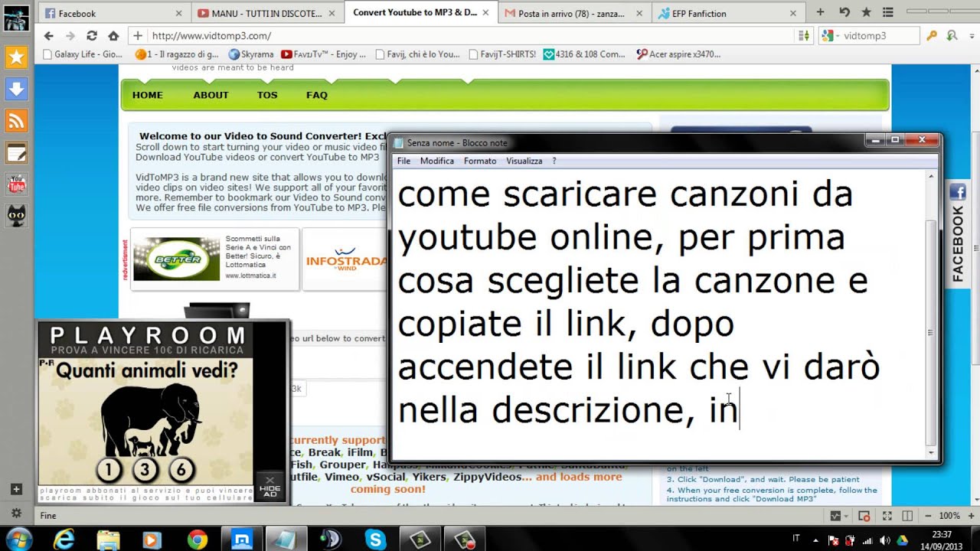Close the Facebook tab
Screen dimensions: 980x551
[178, 13]
